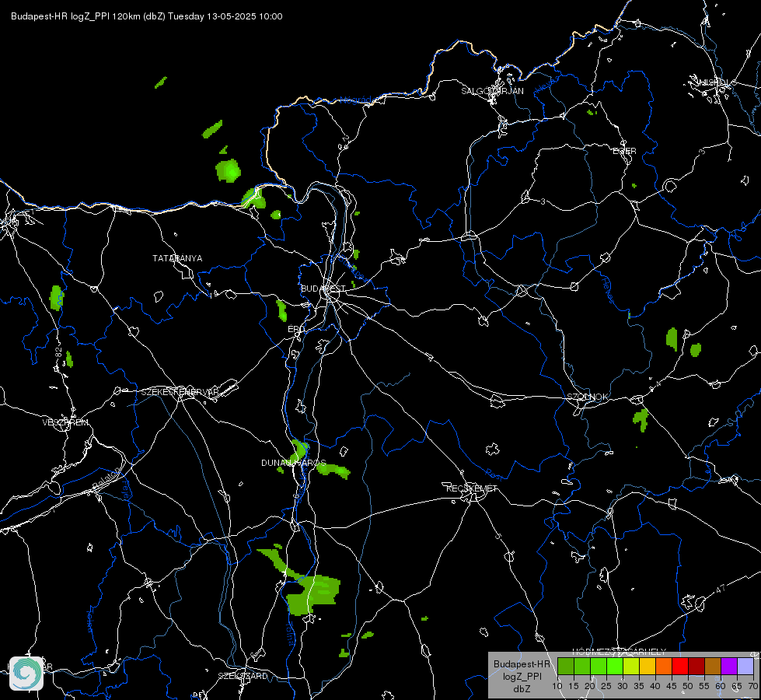The height and width of the screenshot is (700, 761).
Task: Click the DUNAUJVAROS city label
Action: pos(294,463)
